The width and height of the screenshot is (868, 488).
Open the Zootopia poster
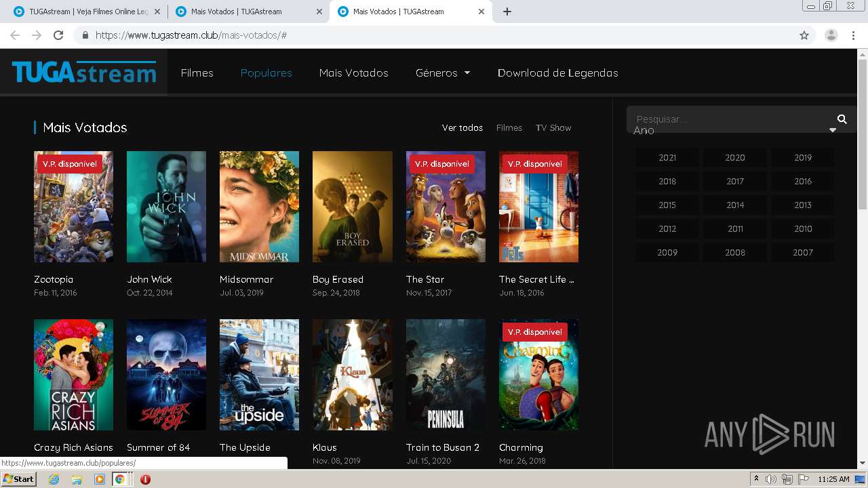[x=73, y=207]
